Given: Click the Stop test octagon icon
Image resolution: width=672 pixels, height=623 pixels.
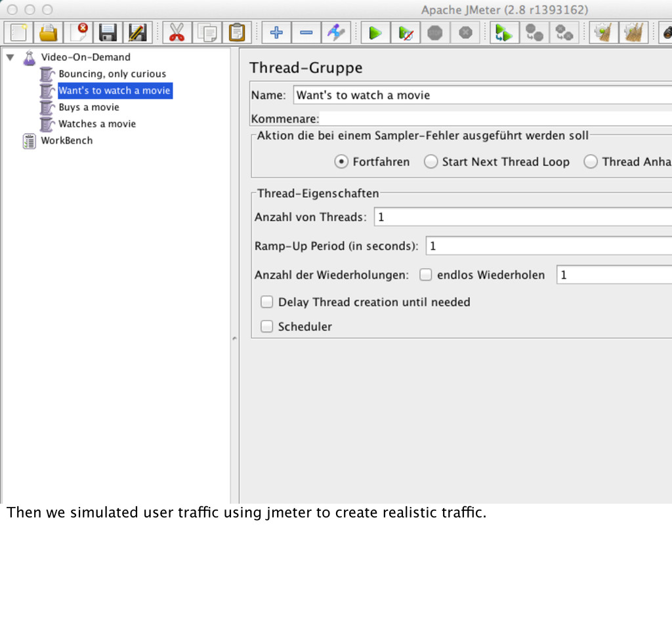Looking at the screenshot, I should coord(435,33).
